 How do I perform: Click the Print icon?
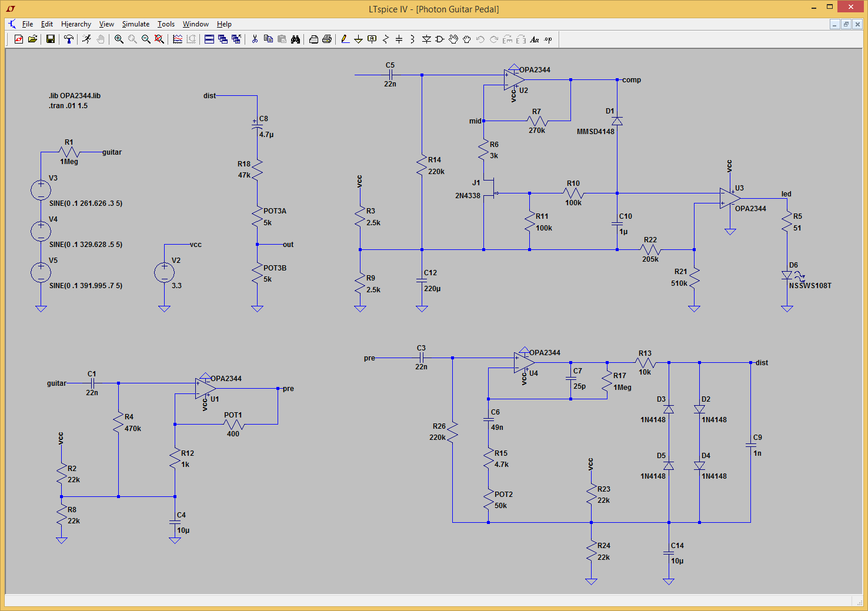click(327, 39)
